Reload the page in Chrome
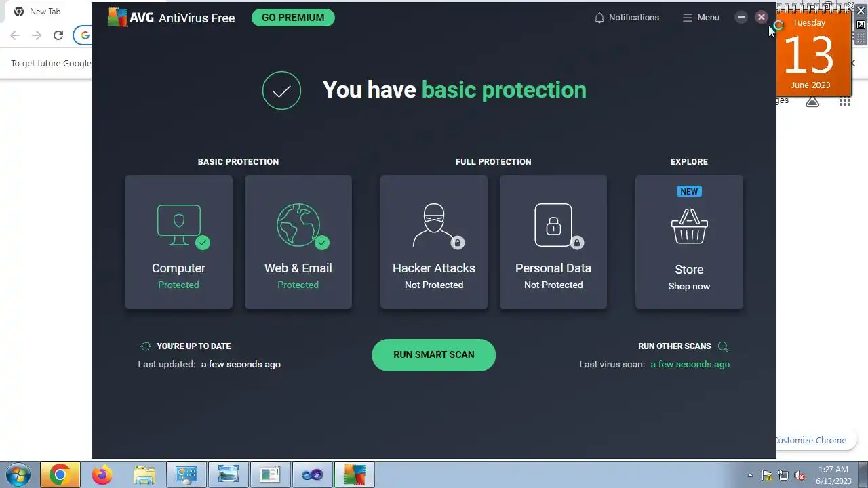 coord(58,35)
